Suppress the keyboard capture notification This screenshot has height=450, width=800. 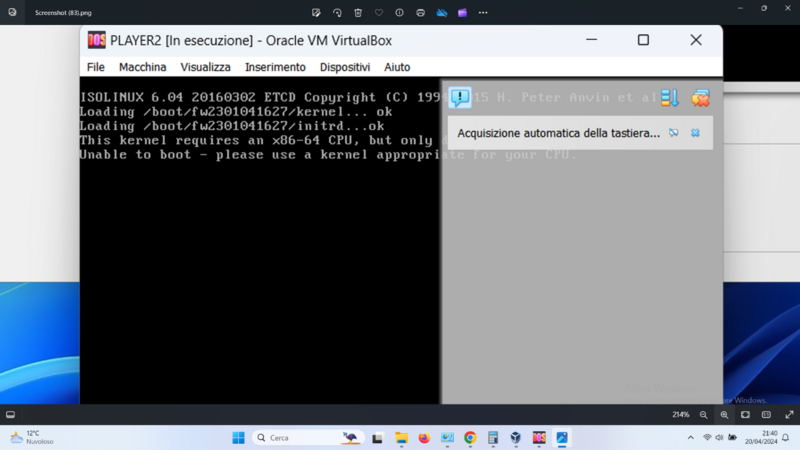point(674,133)
